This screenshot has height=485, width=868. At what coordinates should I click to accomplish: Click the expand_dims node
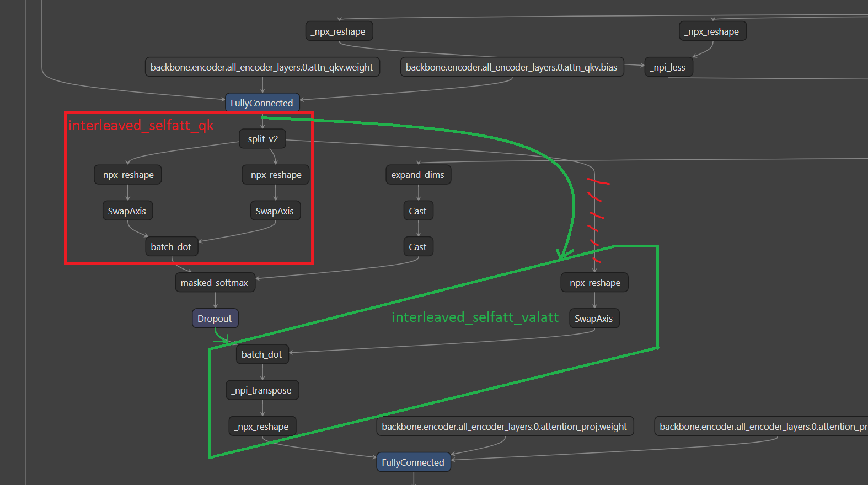pos(418,175)
